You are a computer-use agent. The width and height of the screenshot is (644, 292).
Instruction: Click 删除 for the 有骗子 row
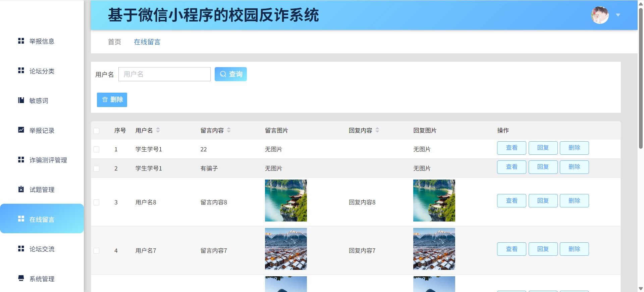tap(574, 167)
